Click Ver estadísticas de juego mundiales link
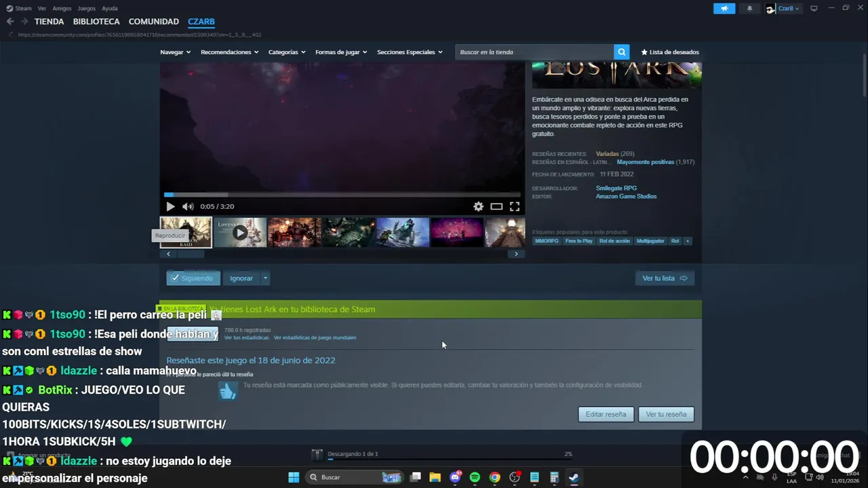Viewport: 868px width, 488px height. click(315, 338)
